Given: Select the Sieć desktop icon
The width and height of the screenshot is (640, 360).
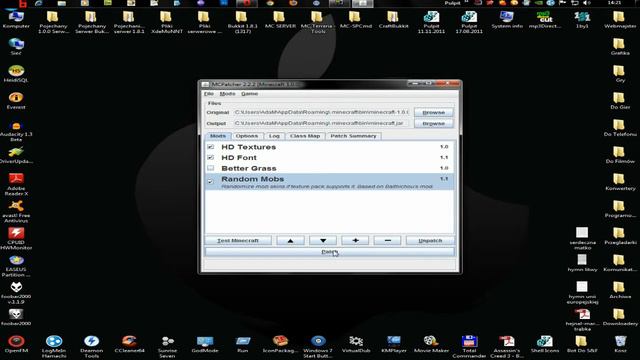Looking at the screenshot, I should pos(16,47).
